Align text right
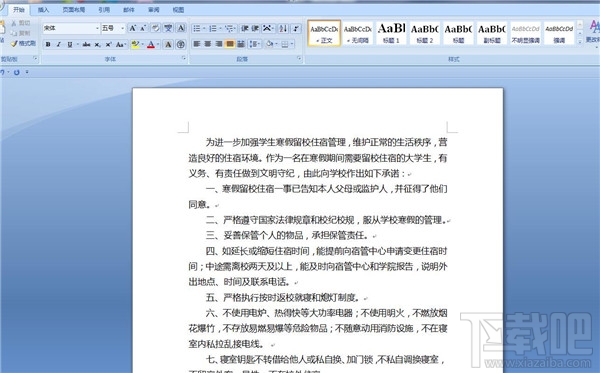Screen dimensions: 600x373 219,44
